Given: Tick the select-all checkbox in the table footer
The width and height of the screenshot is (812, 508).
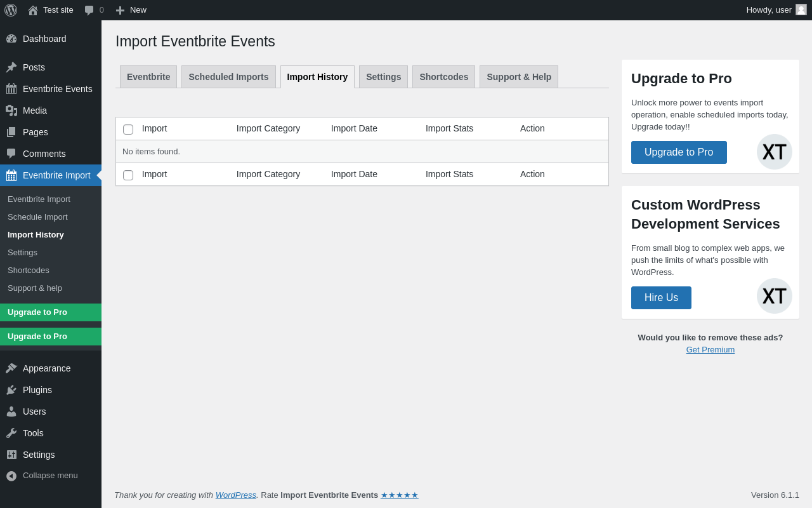Looking at the screenshot, I should click(x=128, y=175).
